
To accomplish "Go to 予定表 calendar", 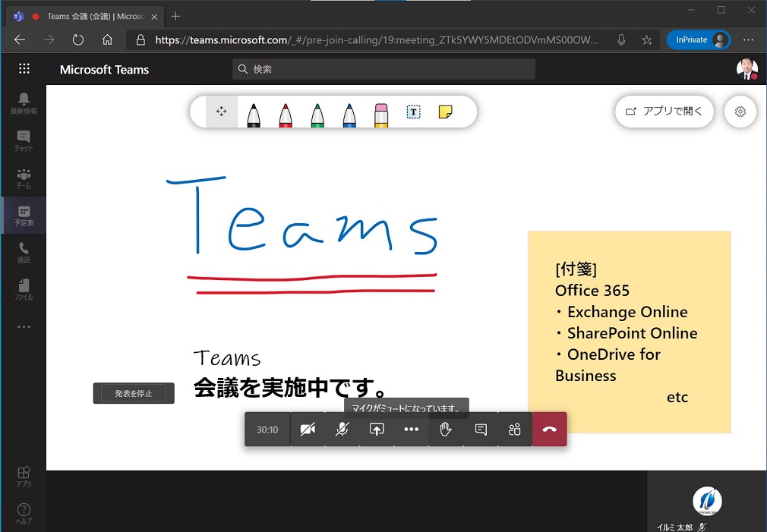I will [x=24, y=216].
